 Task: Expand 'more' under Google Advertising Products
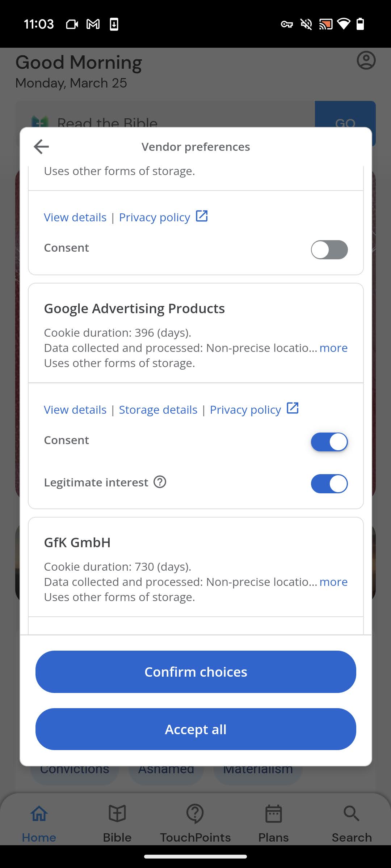tap(333, 348)
